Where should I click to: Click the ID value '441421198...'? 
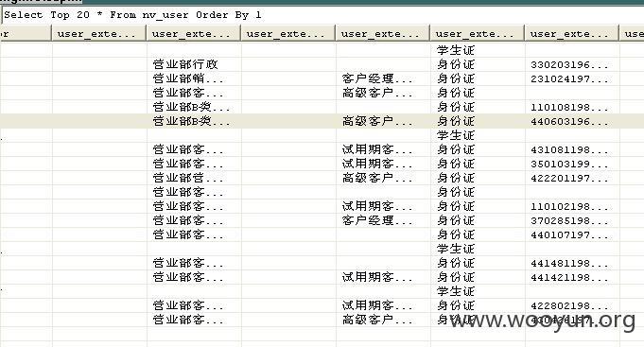pos(569,278)
